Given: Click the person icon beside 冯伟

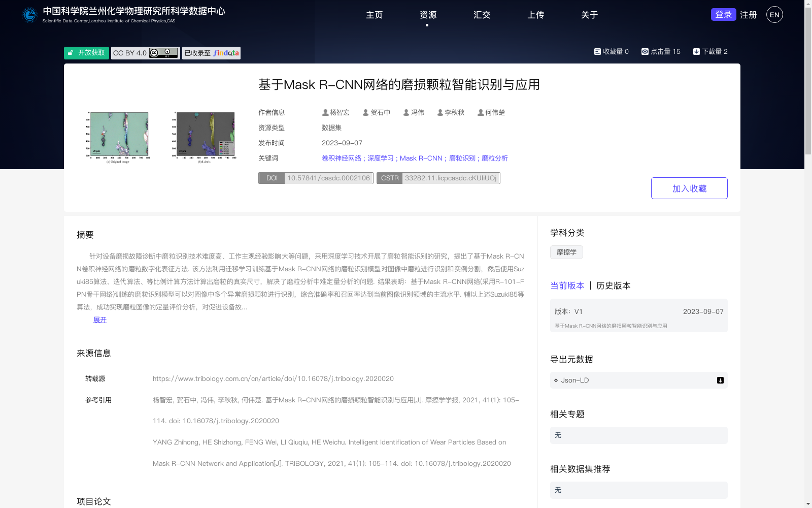Looking at the screenshot, I should pyautogui.click(x=406, y=113).
